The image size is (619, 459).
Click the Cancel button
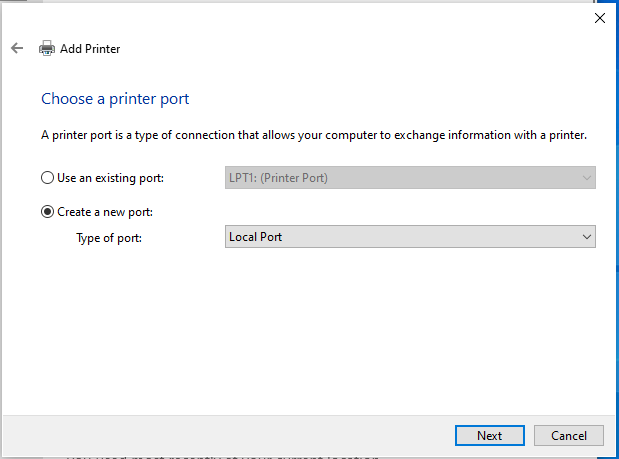pyautogui.click(x=569, y=436)
